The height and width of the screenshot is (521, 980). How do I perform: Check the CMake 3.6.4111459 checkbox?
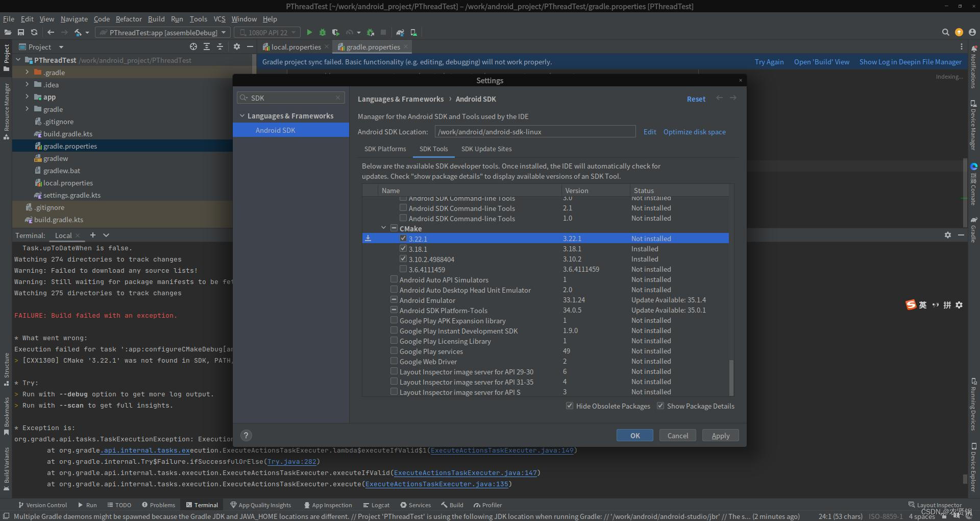(403, 269)
